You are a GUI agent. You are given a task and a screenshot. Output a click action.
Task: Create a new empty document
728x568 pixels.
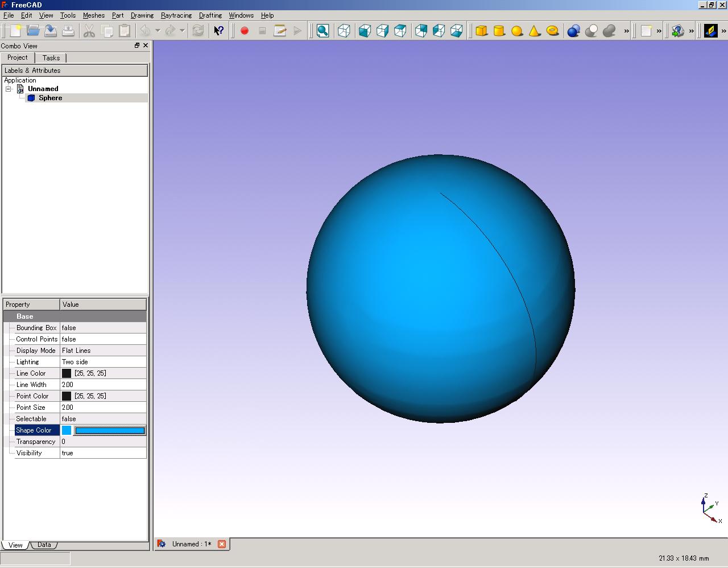[x=15, y=31]
